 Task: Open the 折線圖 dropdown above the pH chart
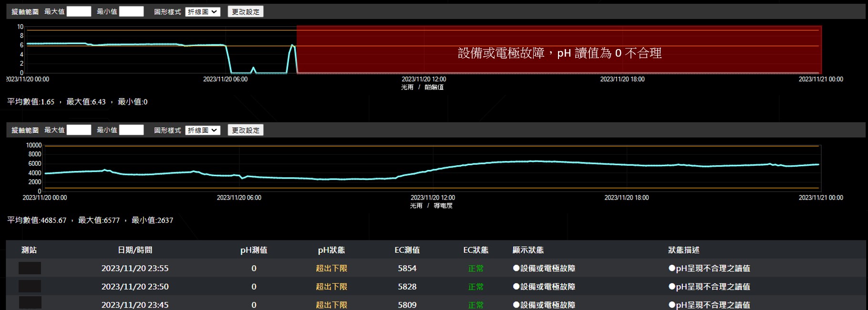click(203, 11)
